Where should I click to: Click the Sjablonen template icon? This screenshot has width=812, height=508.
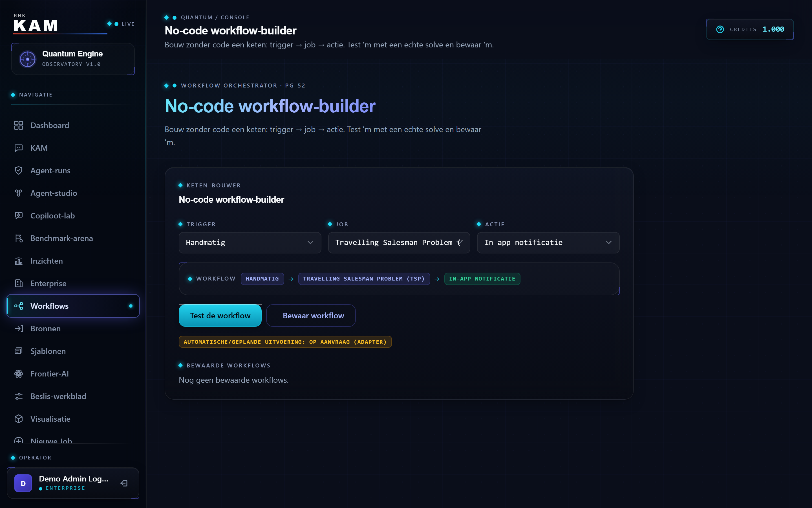(x=18, y=351)
